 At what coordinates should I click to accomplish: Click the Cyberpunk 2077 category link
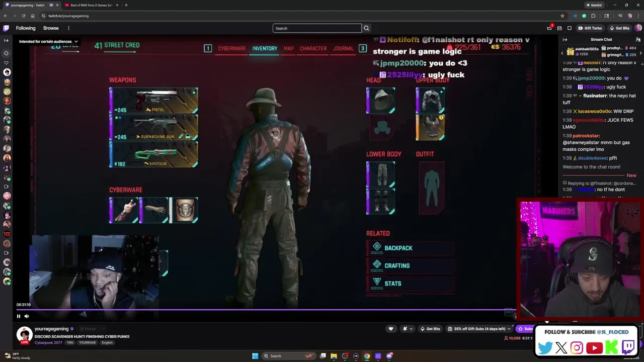pyautogui.click(x=48, y=343)
